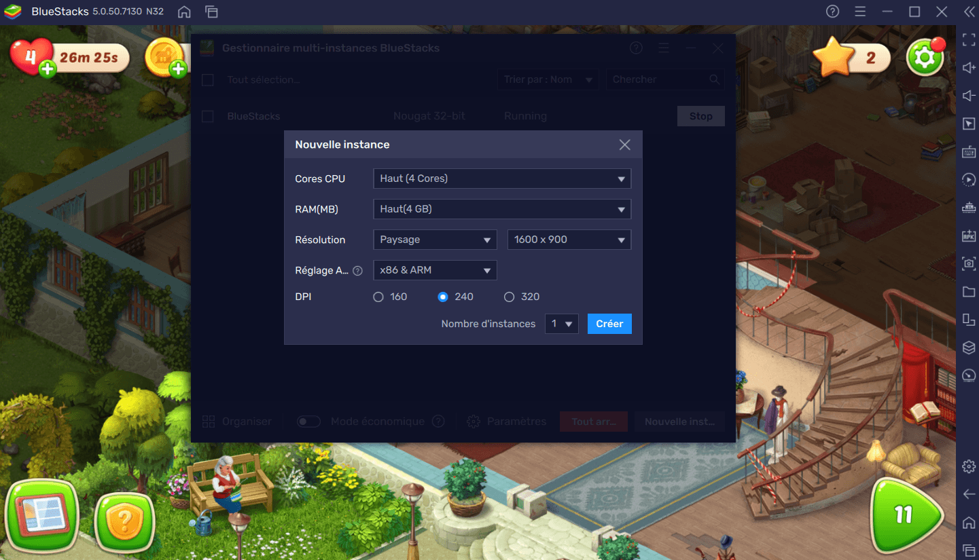The image size is (979, 560).
Task: Close the Nouvelle instance dialog
Action: point(624,145)
